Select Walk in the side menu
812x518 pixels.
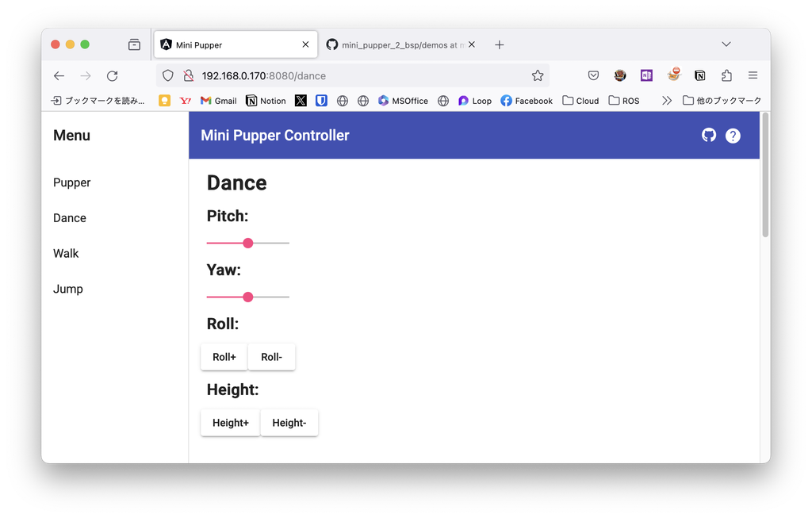tap(66, 254)
